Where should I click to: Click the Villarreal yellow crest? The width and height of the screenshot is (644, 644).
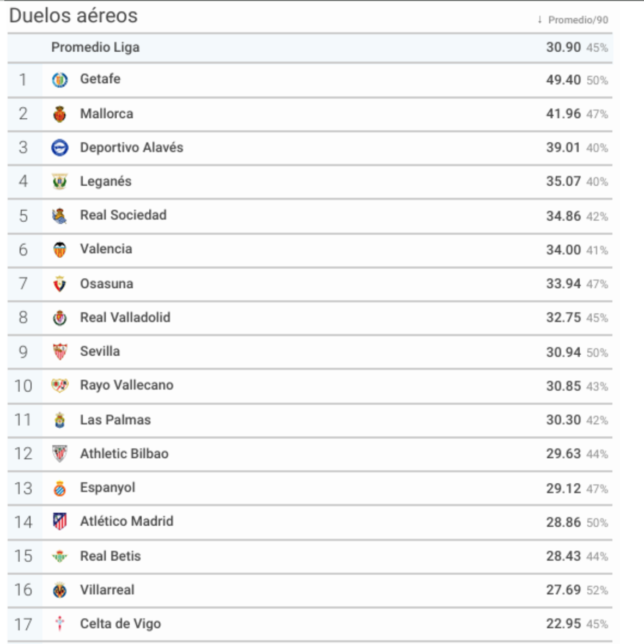click(x=59, y=590)
